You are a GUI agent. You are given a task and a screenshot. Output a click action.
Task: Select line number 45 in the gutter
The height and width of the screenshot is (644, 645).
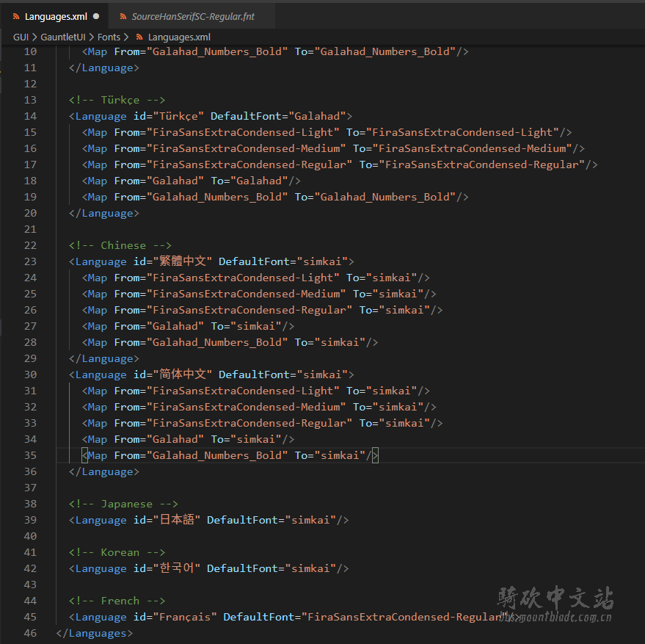coord(30,617)
